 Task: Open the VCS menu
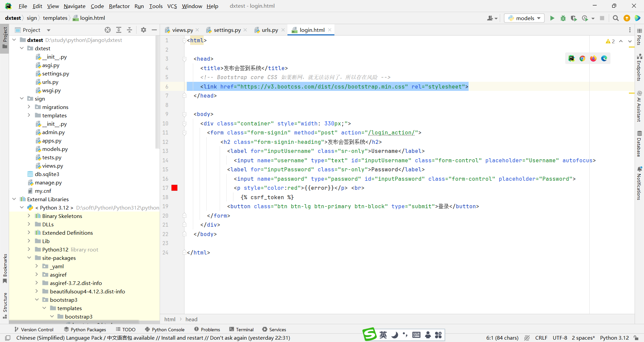(172, 6)
